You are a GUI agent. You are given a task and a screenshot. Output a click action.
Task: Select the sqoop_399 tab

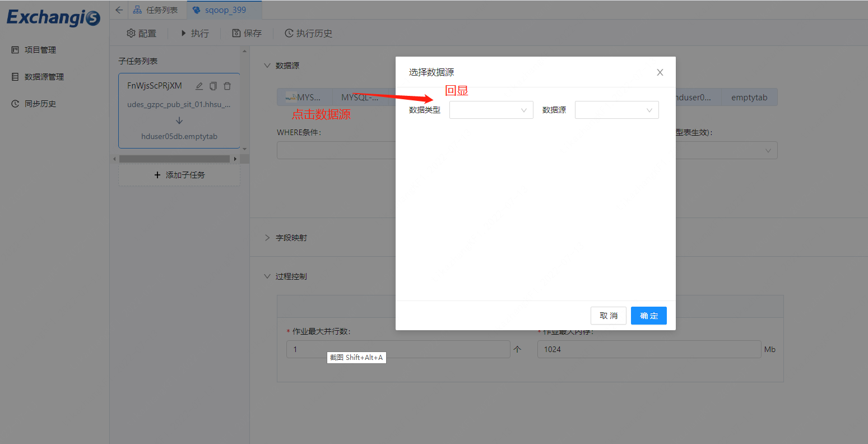[224, 10]
